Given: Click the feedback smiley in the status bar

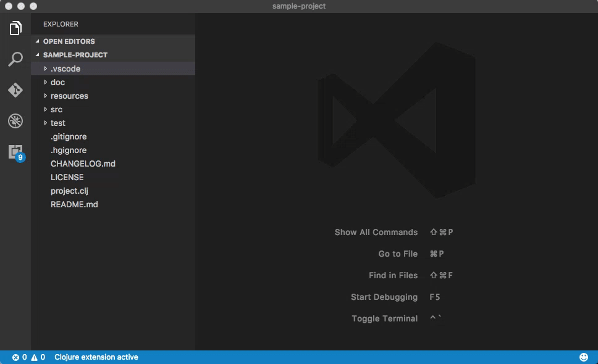Looking at the screenshot, I should (584, 357).
